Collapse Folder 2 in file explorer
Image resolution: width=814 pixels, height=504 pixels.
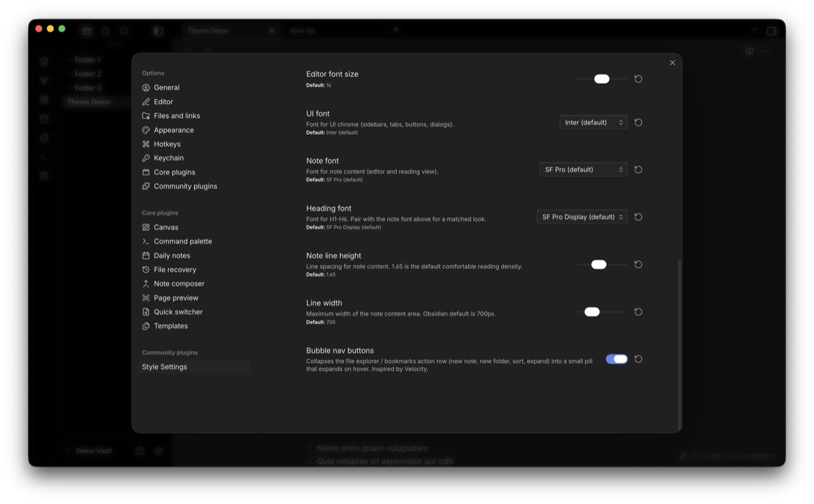coord(69,74)
